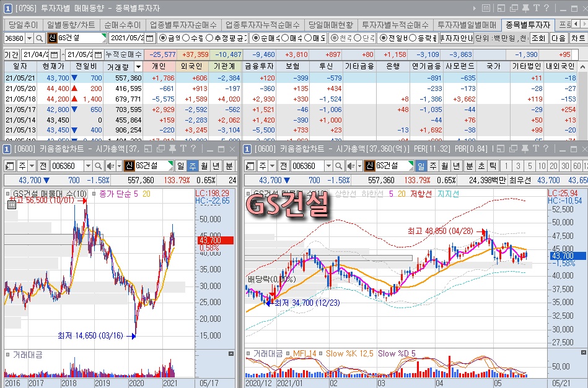Open help for the weekly chart window
588x388 pixels.
193,149
